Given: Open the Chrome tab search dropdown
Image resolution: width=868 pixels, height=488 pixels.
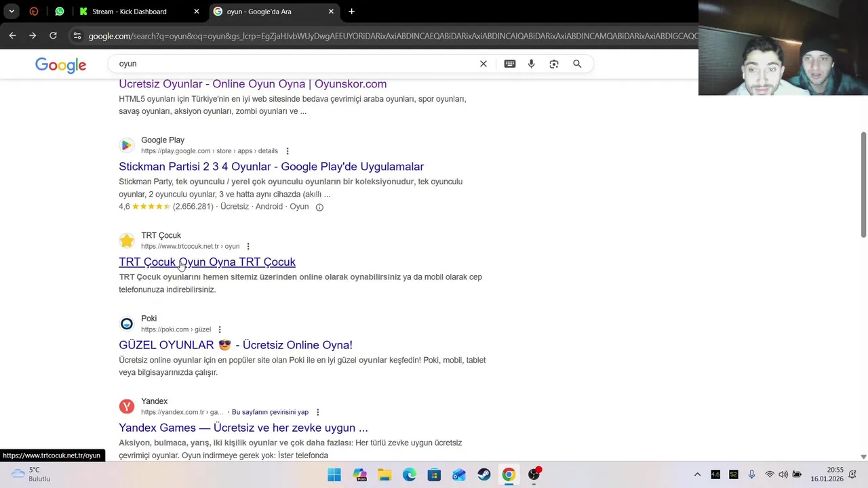Looking at the screenshot, I should 12,12.
